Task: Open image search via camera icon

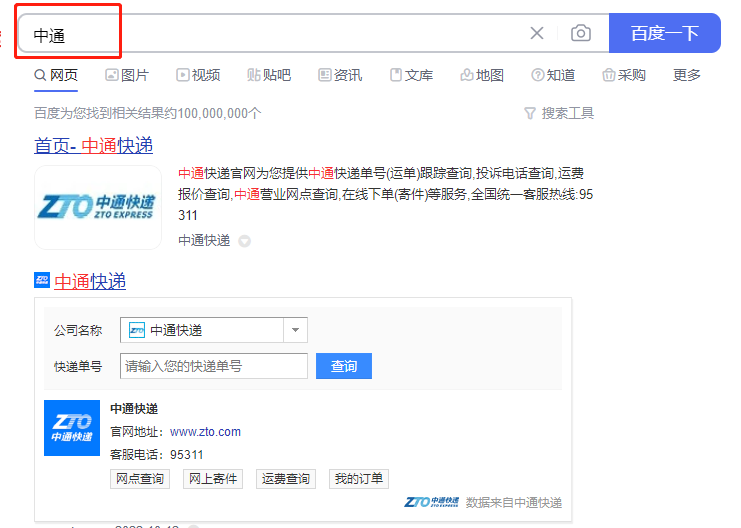Action: [581, 33]
